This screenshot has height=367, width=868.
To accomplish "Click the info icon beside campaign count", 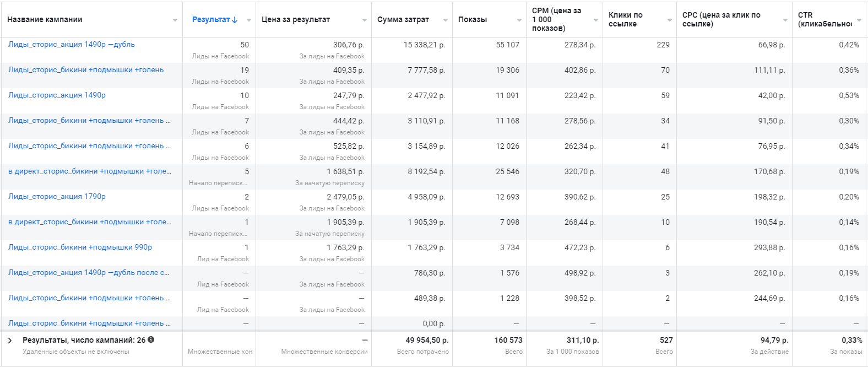I will click(151, 340).
